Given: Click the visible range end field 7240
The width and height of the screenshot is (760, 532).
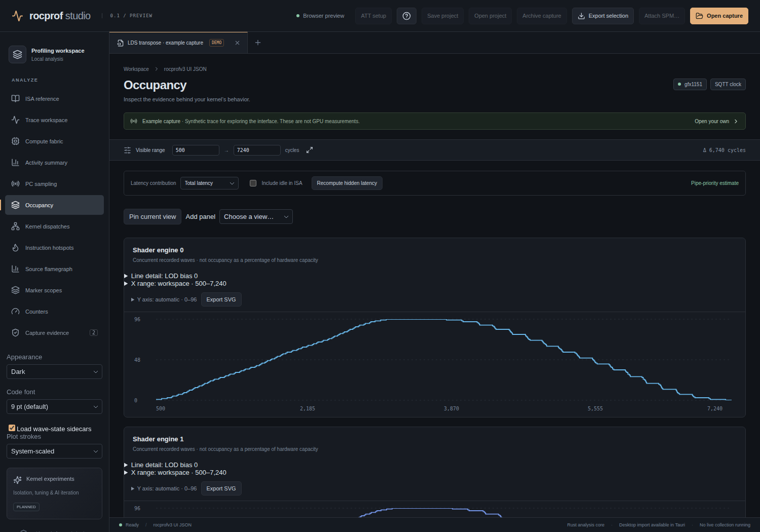Looking at the screenshot, I should tap(257, 150).
